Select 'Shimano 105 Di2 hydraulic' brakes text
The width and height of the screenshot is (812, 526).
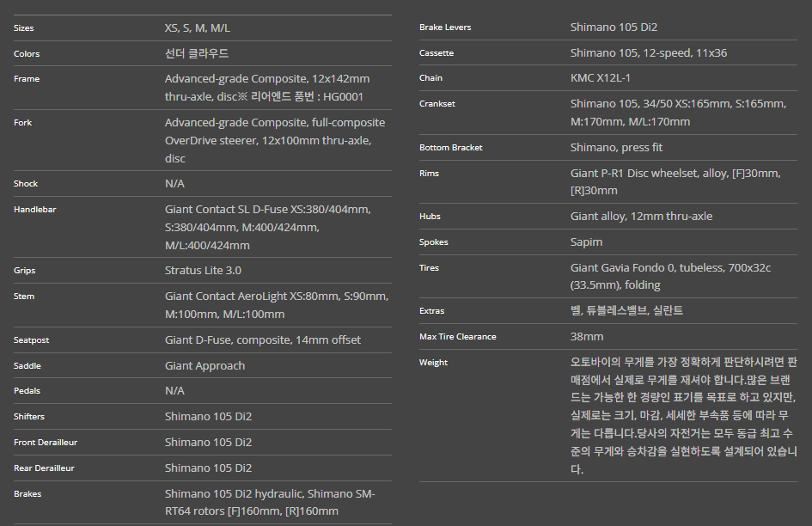point(234,494)
